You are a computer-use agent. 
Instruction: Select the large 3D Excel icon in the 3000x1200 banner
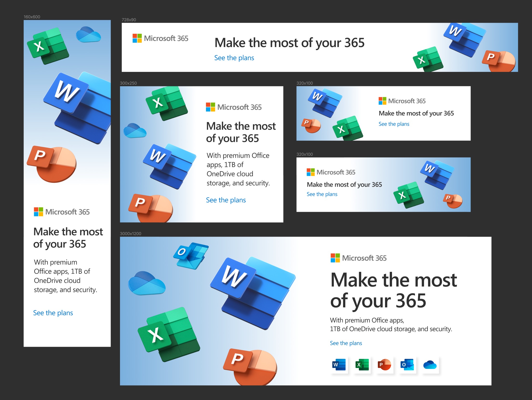169,335
